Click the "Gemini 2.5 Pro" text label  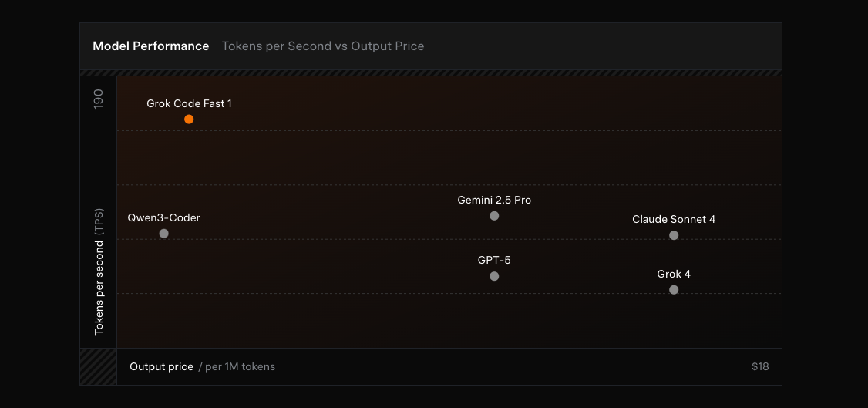494,200
